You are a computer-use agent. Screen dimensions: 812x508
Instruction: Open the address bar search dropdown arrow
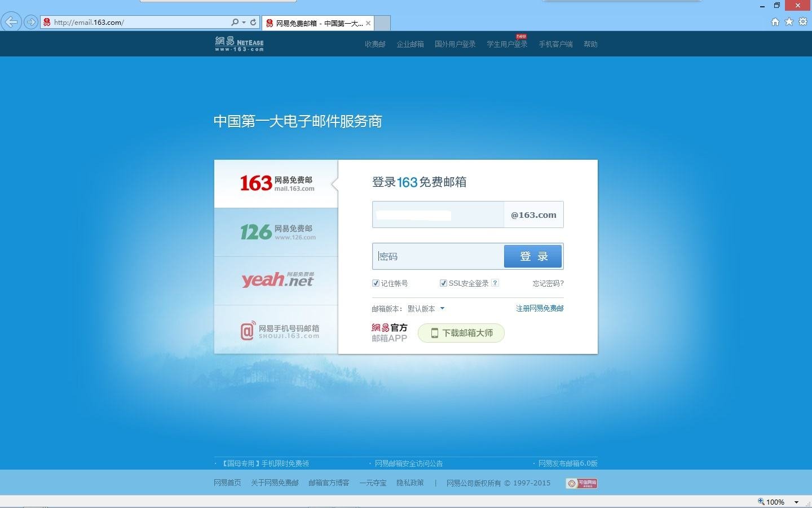(x=244, y=23)
